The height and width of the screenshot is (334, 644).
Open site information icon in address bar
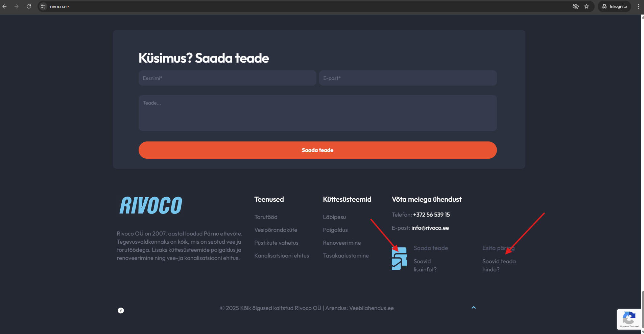click(x=43, y=6)
